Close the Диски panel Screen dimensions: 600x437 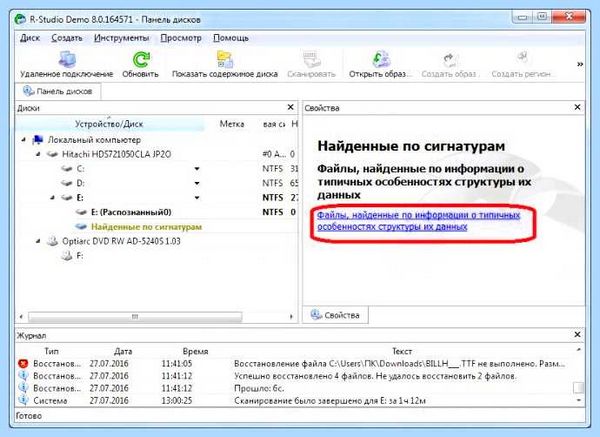point(290,107)
